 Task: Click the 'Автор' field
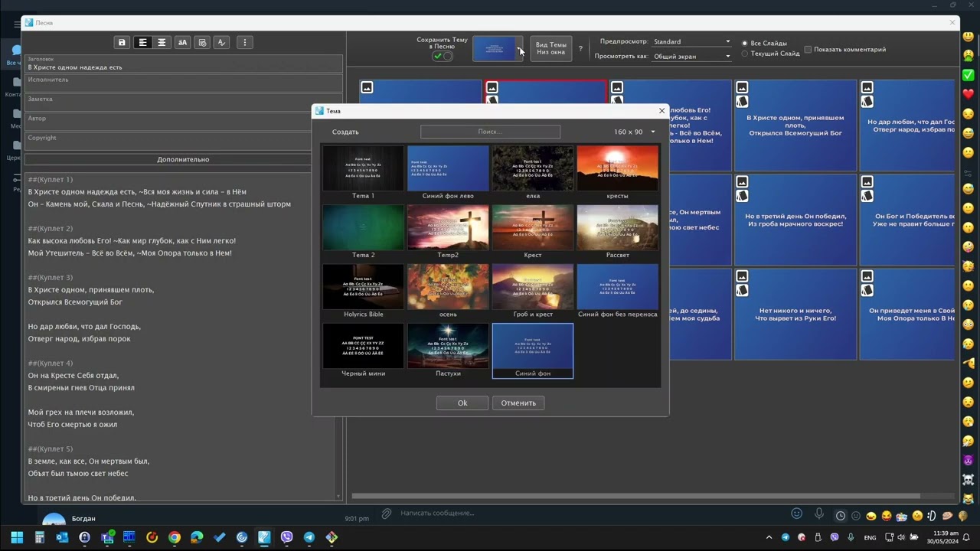coord(183,122)
